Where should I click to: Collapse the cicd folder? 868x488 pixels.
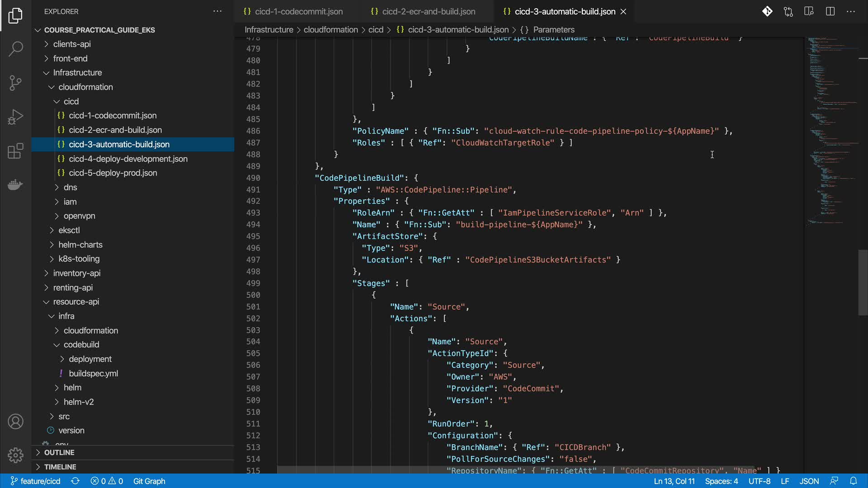click(x=71, y=101)
